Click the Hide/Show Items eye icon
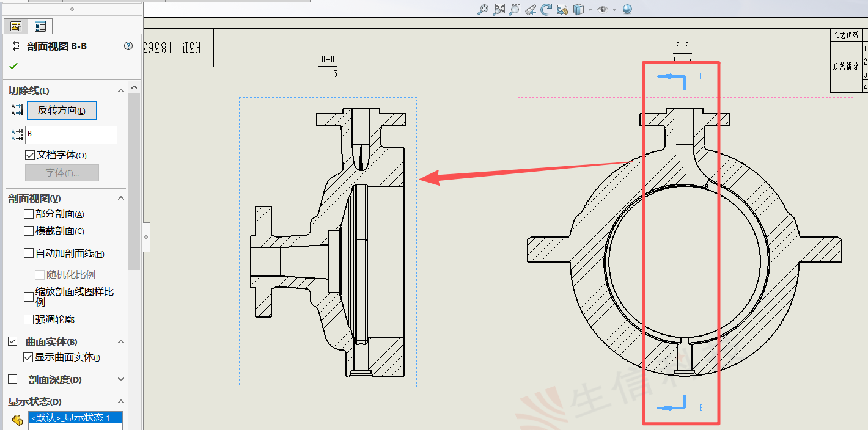The width and height of the screenshot is (868, 430). (x=603, y=9)
